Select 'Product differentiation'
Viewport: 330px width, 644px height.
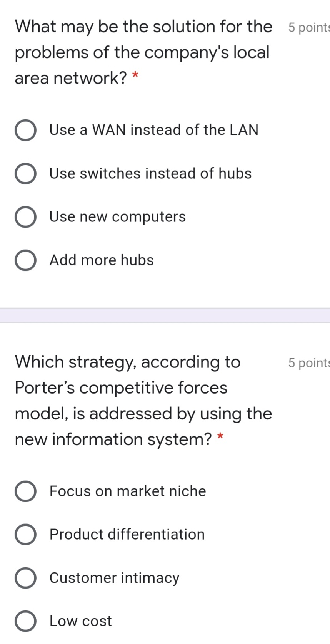point(25,534)
